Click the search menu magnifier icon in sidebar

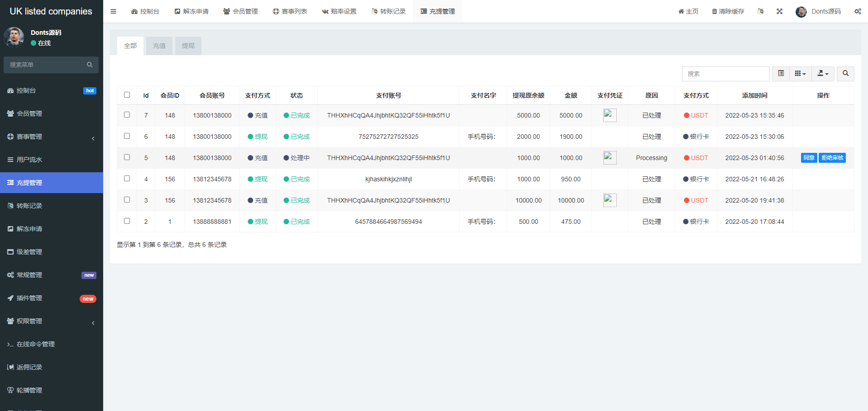click(90, 65)
